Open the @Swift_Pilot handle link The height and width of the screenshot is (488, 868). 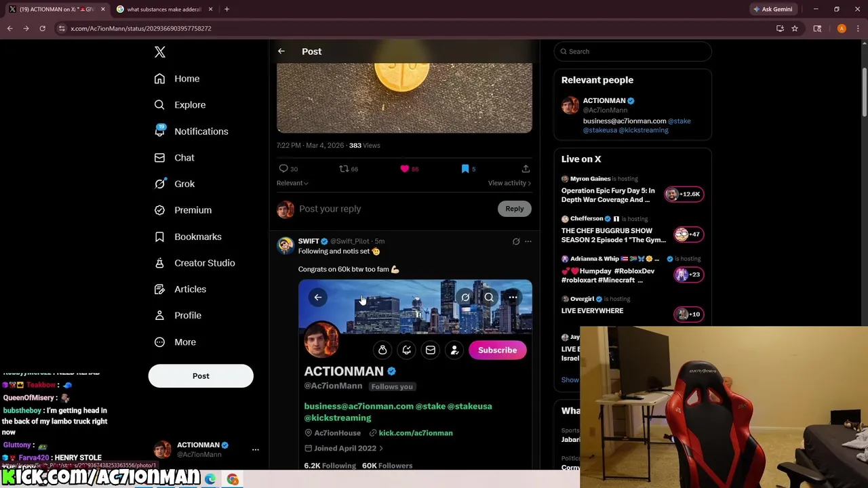[x=350, y=241]
